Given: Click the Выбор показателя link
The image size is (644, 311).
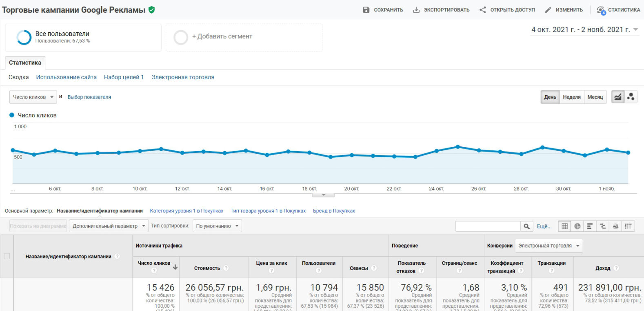Looking at the screenshot, I should [89, 97].
